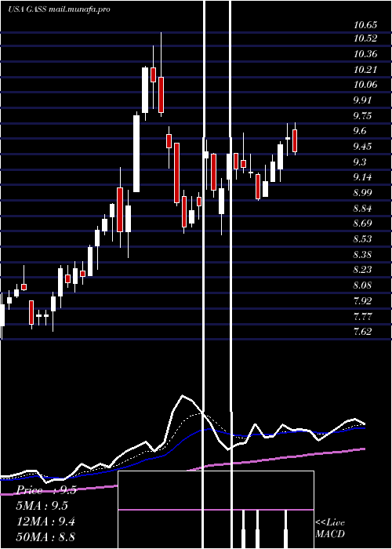Click the 9.75 axis label
Viewport: 392px width, 549px height.
tap(362, 115)
